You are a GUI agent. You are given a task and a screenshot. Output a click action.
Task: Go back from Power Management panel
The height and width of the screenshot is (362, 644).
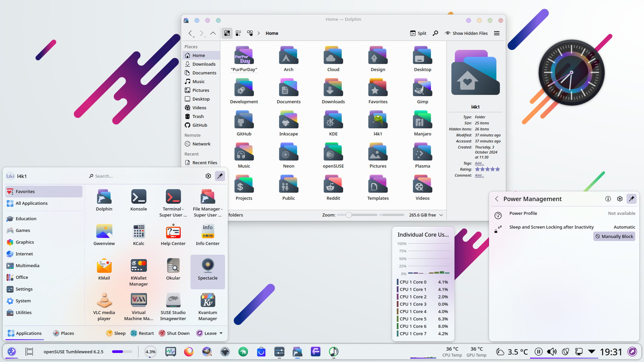tap(497, 199)
